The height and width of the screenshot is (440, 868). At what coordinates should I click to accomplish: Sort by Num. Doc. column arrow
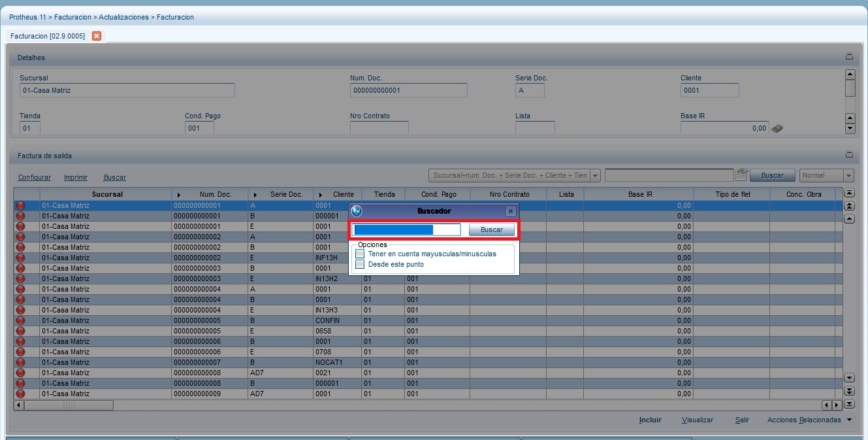click(x=179, y=195)
